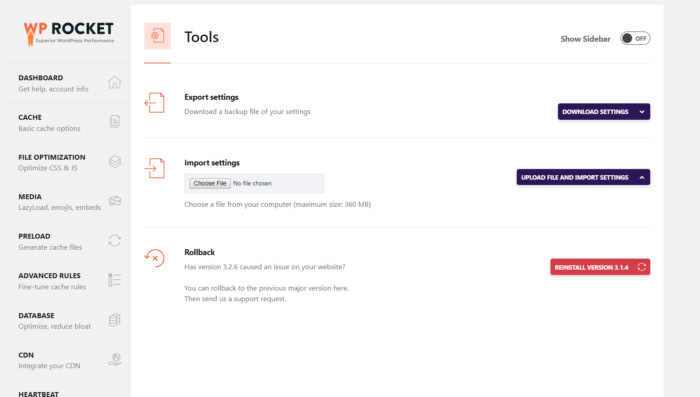
Task: Click the 'No file chosen' file field
Action: pyautogui.click(x=254, y=183)
